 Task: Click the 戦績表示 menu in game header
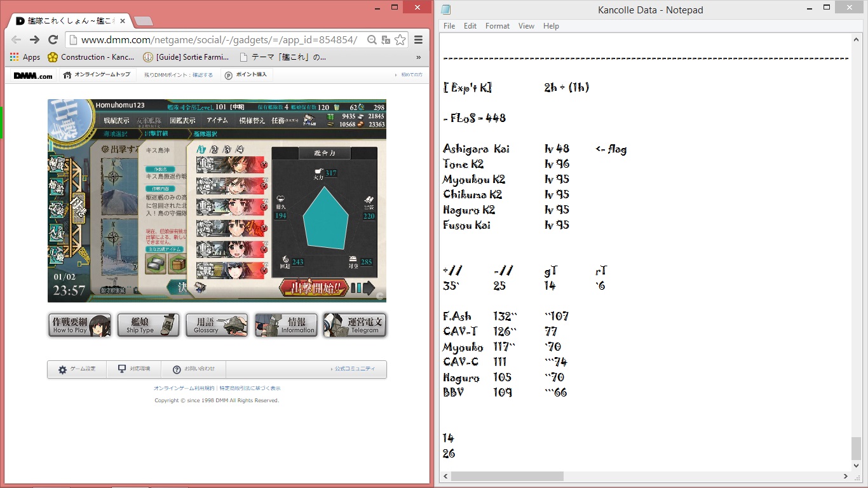tap(116, 120)
